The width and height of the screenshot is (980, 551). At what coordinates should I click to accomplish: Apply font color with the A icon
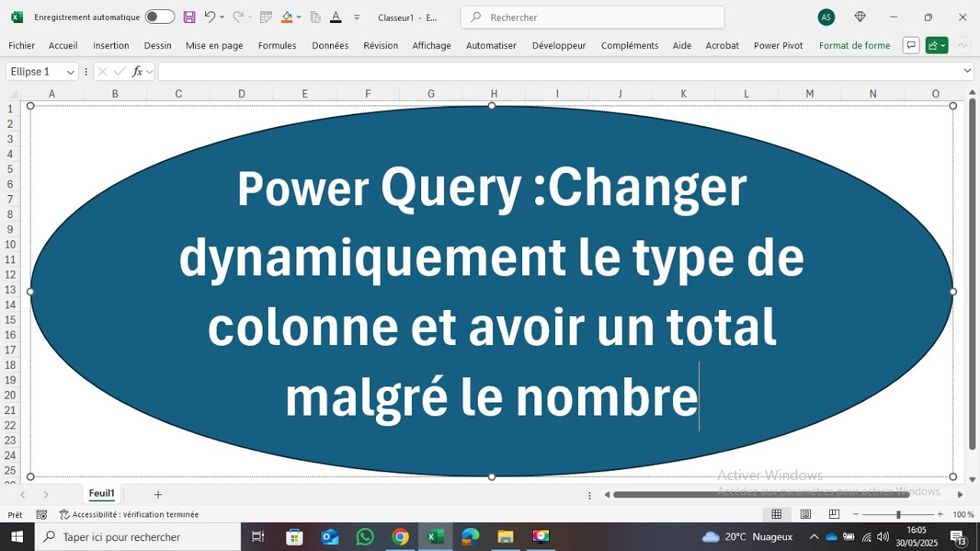335,17
